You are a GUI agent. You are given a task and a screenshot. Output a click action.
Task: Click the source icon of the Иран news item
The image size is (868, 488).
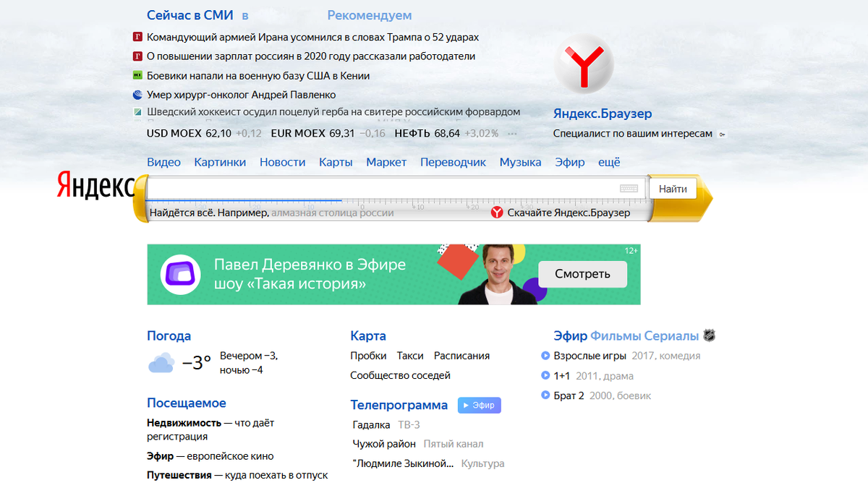[x=137, y=37]
